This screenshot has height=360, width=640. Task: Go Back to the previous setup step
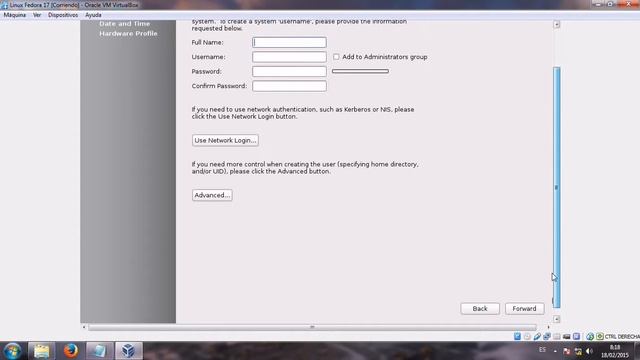click(x=480, y=309)
